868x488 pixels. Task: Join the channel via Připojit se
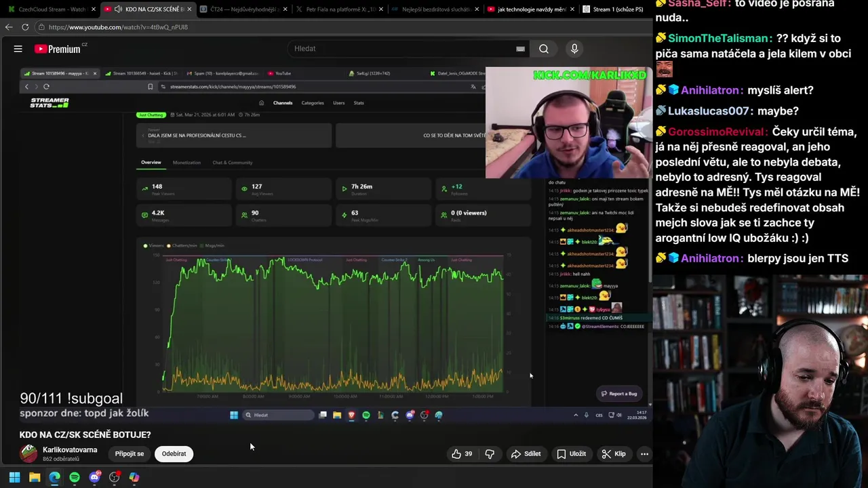coord(130,454)
